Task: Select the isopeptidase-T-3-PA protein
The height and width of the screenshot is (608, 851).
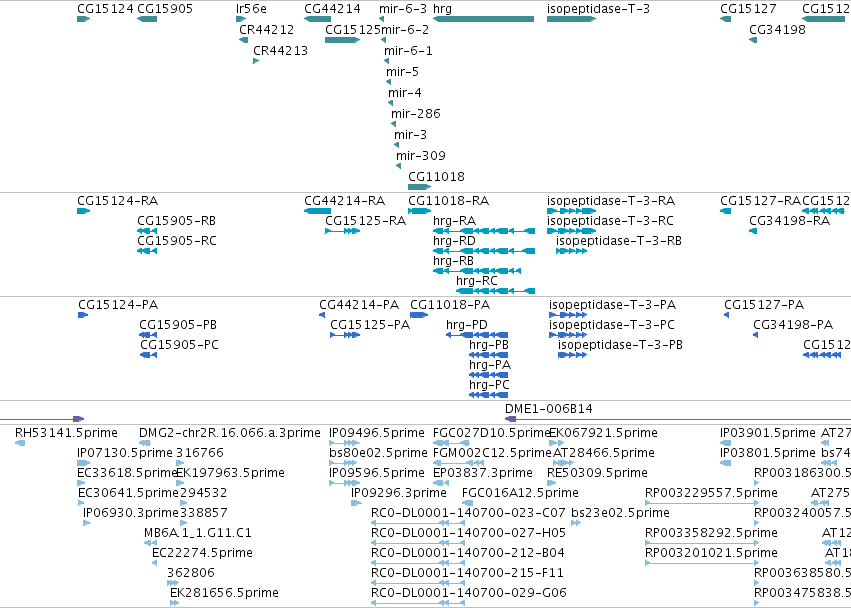Action: tap(568, 315)
